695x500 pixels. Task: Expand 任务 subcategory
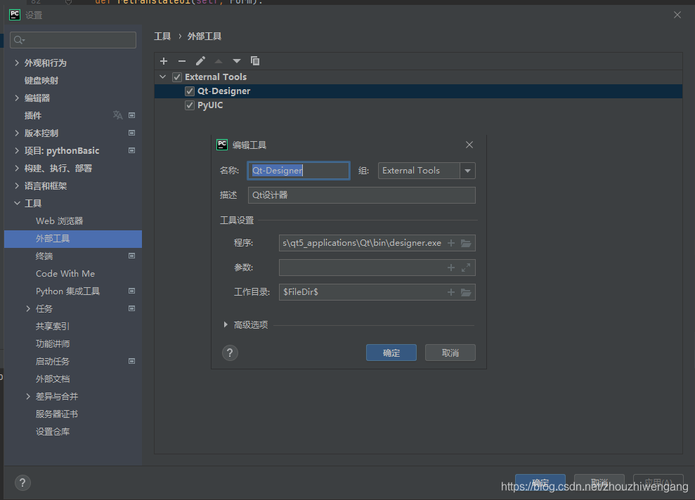point(28,309)
